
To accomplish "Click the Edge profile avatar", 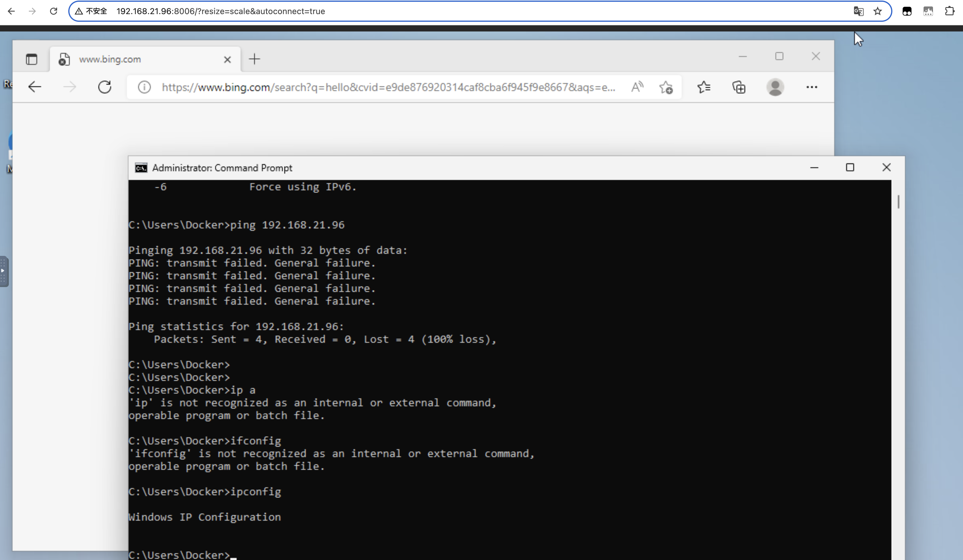I will coord(775,87).
